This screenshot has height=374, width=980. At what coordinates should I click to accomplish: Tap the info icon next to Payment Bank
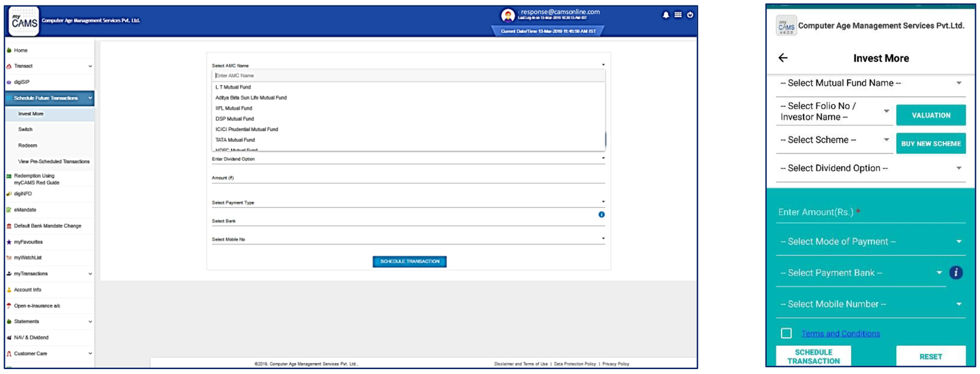(956, 273)
